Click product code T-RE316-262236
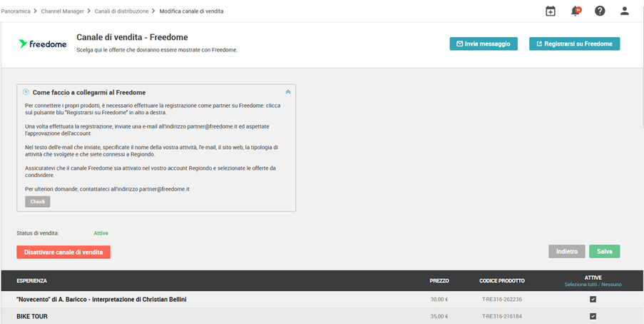Screen dimensions: 644x324 pos(502,299)
